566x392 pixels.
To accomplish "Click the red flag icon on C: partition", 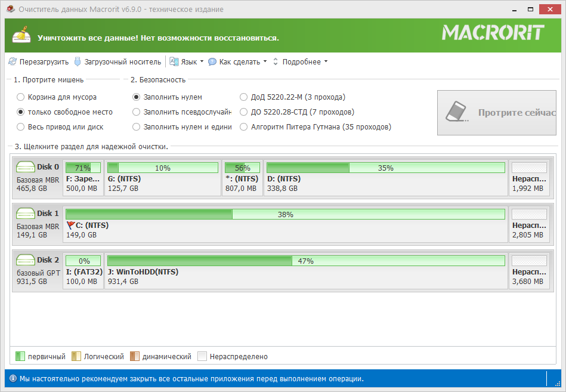I will click(70, 226).
